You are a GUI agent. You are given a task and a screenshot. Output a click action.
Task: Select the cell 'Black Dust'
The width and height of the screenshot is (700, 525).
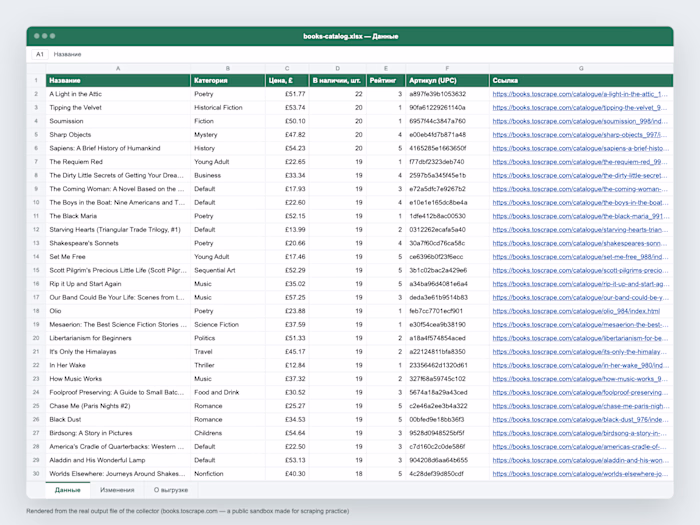tap(118, 419)
